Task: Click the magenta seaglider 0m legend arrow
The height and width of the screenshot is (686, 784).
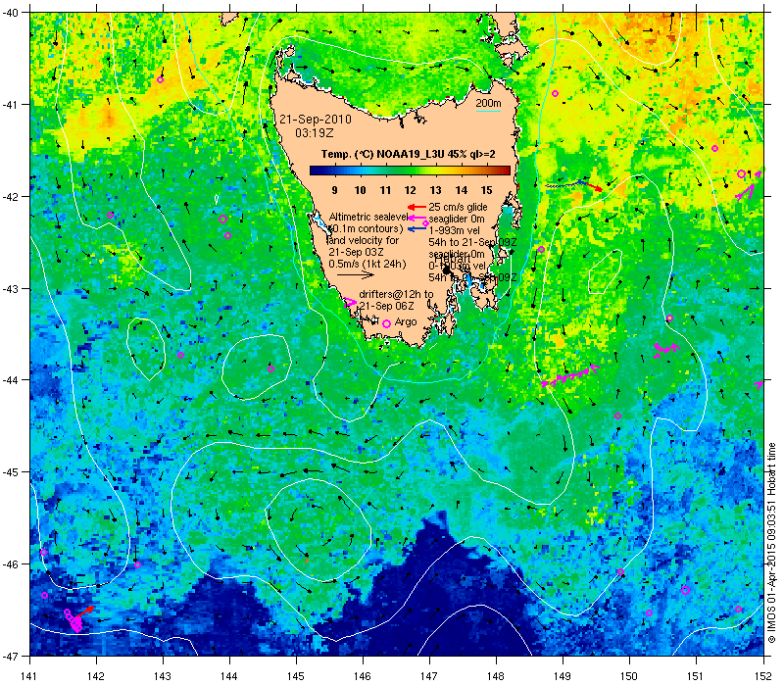Action: [x=416, y=218]
